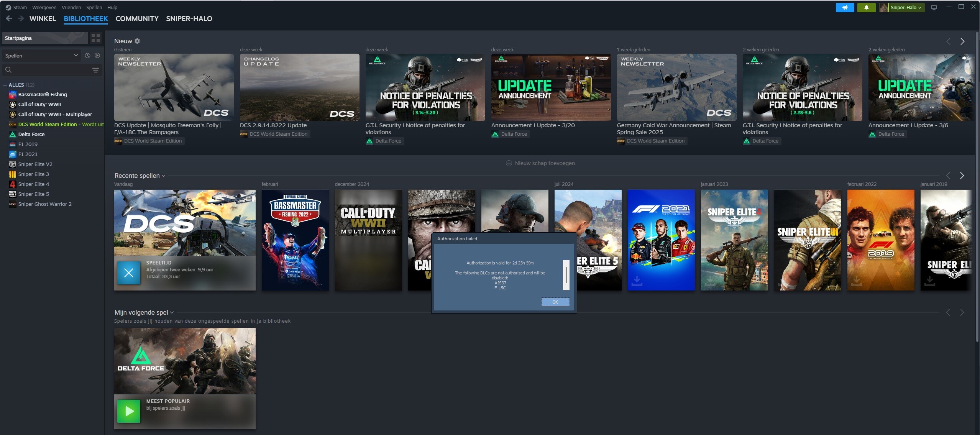Screen dimensions: 980x435
Task: Open the Spellen menu
Action: point(94,7)
